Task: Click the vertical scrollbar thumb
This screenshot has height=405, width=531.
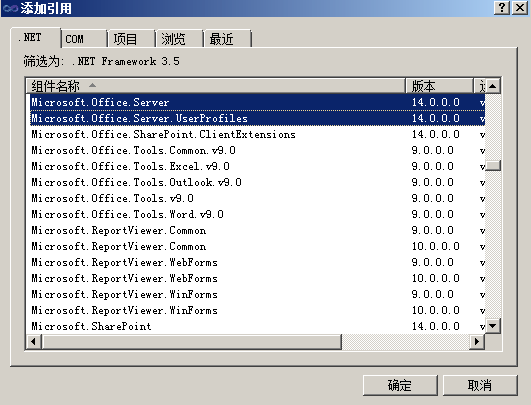Action: 493,166
